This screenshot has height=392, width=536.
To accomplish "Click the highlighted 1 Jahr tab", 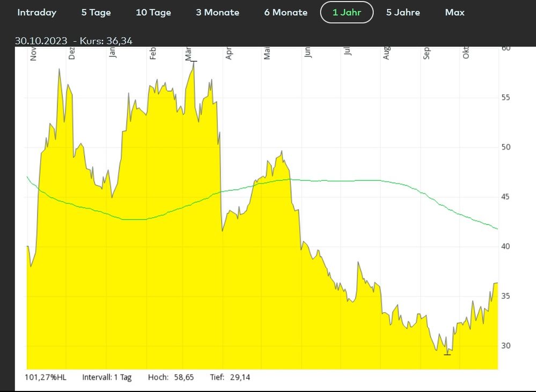I will tap(347, 12).
